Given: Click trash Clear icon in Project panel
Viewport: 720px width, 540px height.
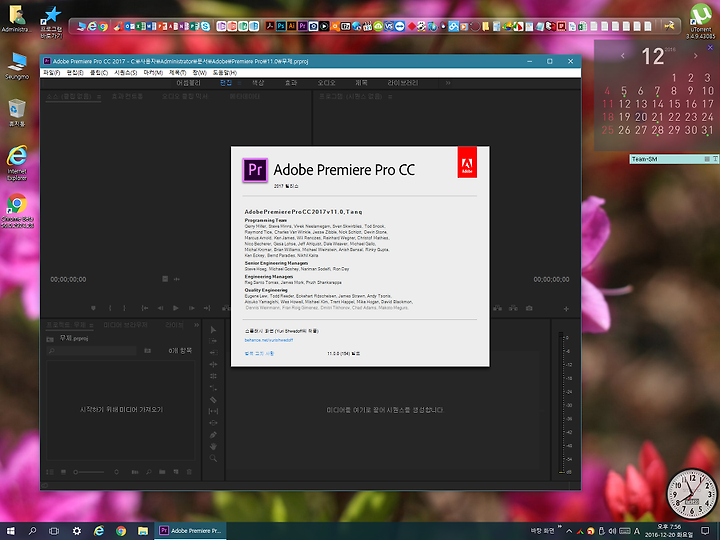Looking at the screenshot, I should tap(189, 472).
